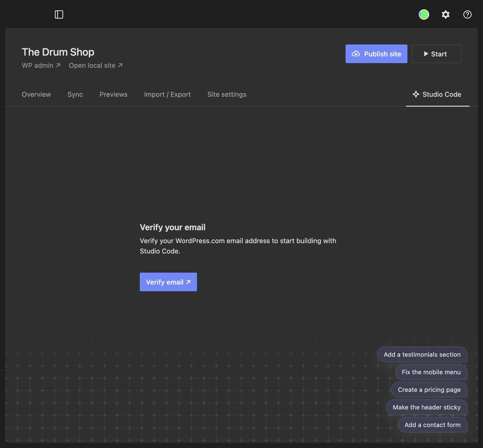The height and width of the screenshot is (448, 483).
Task: Open the Previews tab
Action: point(113,94)
